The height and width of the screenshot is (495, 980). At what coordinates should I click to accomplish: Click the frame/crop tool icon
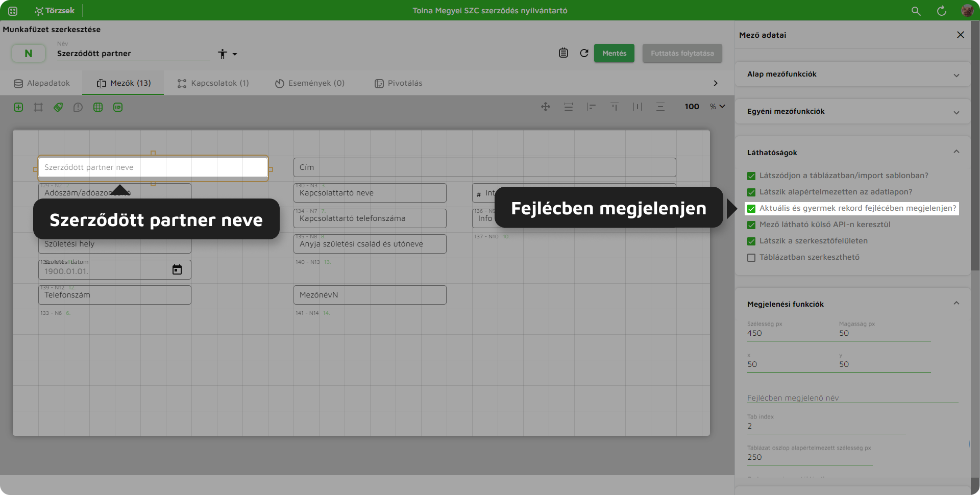click(x=38, y=107)
